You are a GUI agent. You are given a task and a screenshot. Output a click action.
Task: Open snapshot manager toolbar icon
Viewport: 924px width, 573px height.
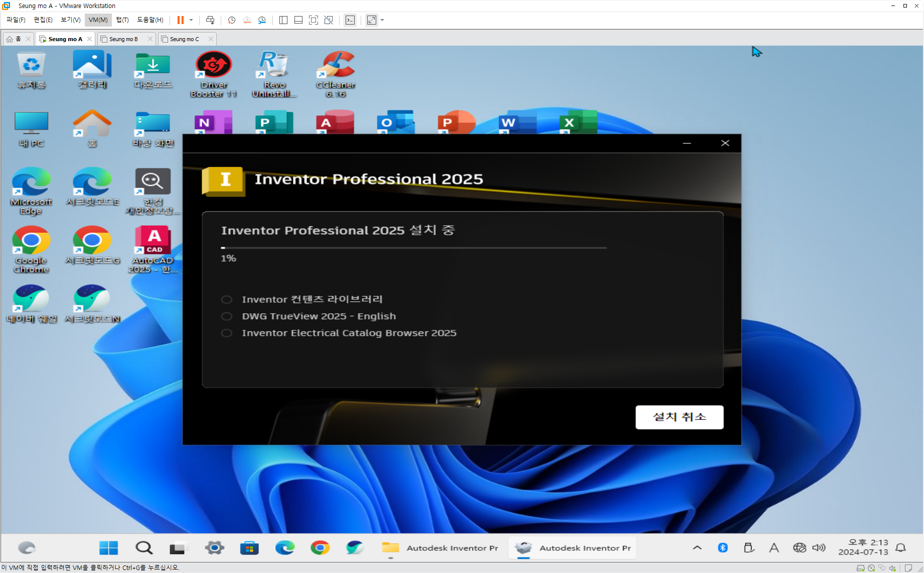coord(262,20)
